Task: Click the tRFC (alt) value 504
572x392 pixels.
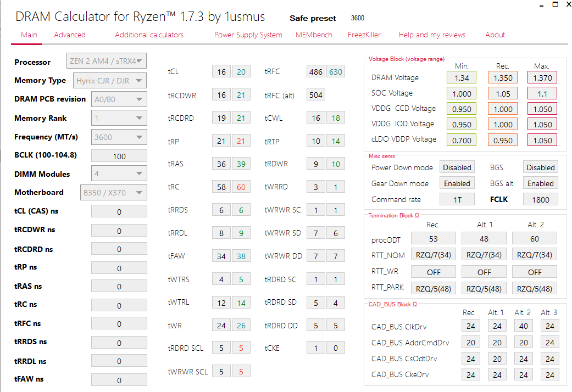Action: 315,95
